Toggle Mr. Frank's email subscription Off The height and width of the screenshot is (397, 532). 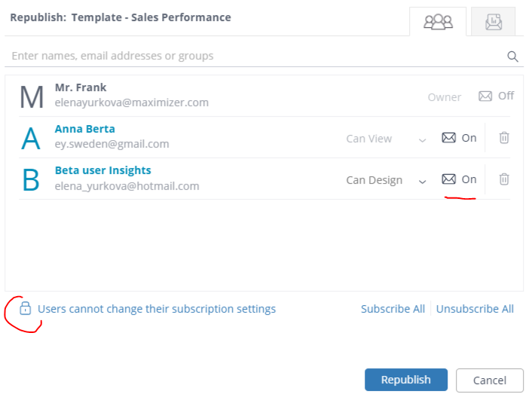click(496, 96)
